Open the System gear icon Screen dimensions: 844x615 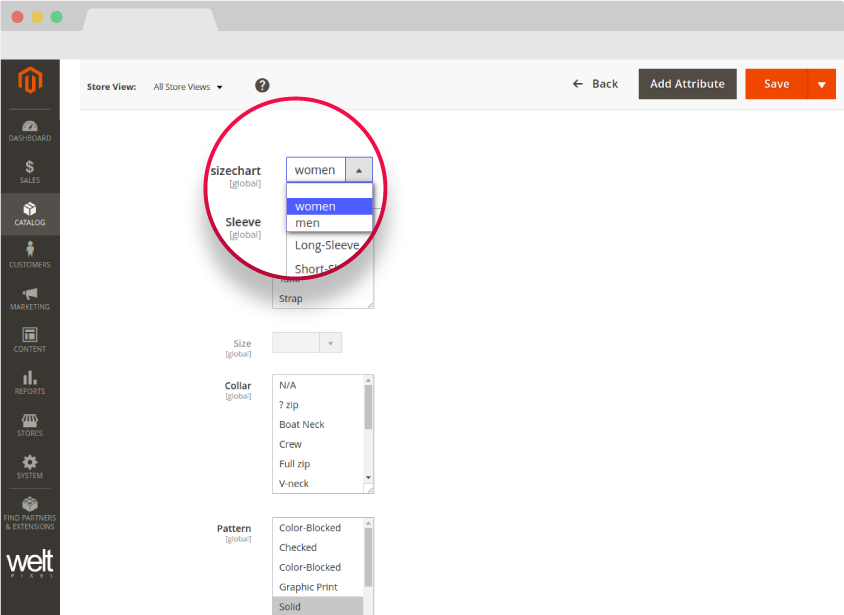pyautogui.click(x=29, y=466)
